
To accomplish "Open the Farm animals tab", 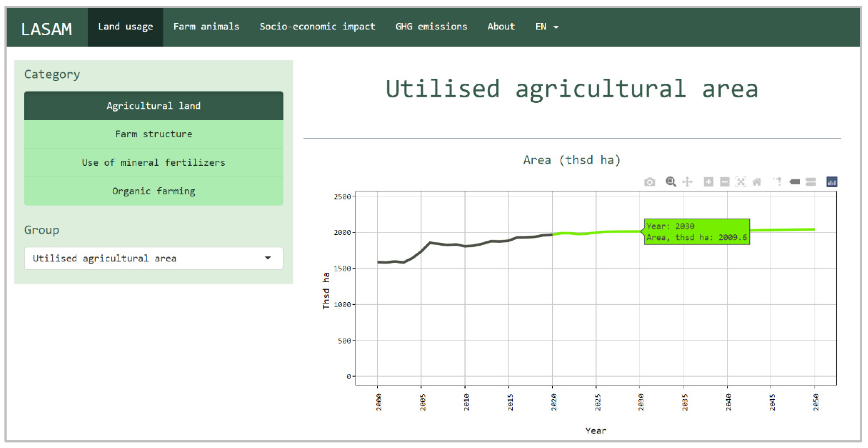I will [x=206, y=27].
